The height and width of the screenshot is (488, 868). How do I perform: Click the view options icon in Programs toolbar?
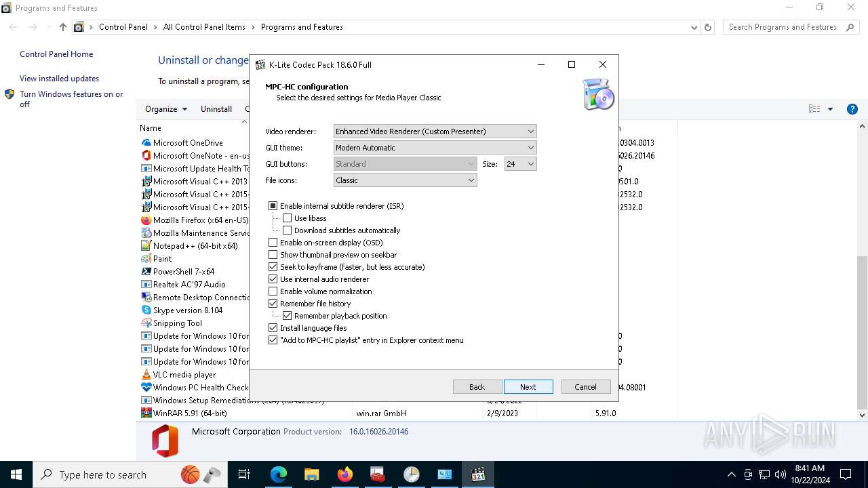point(814,109)
